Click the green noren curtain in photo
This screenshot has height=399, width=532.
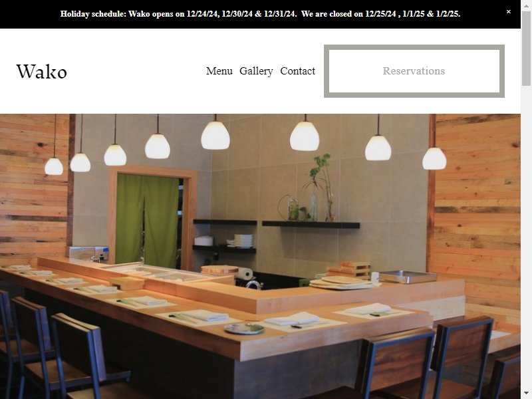point(147,220)
